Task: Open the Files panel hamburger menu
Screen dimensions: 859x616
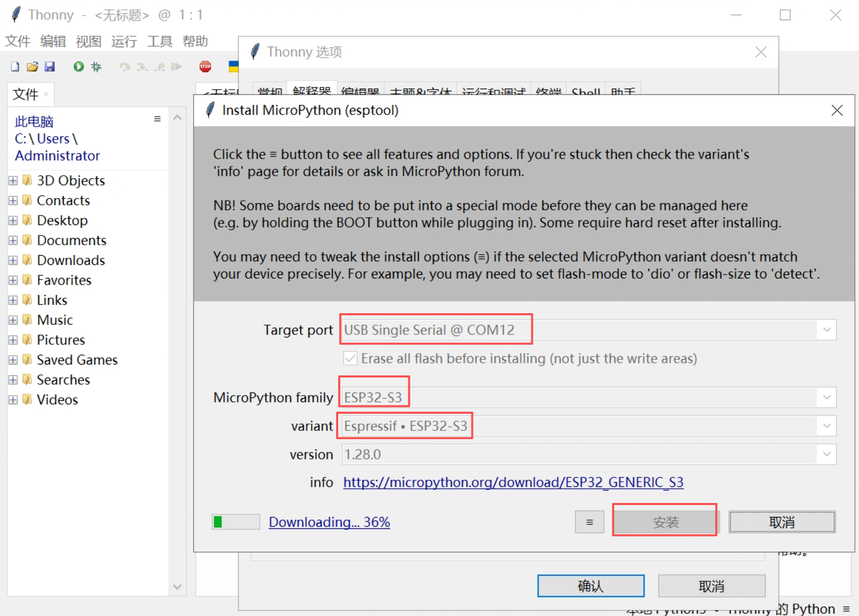Action: click(x=157, y=119)
